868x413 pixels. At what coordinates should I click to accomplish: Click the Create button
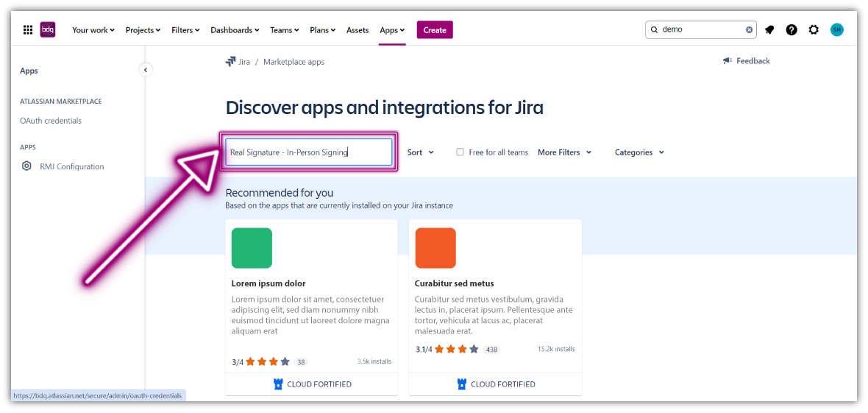[x=435, y=30]
